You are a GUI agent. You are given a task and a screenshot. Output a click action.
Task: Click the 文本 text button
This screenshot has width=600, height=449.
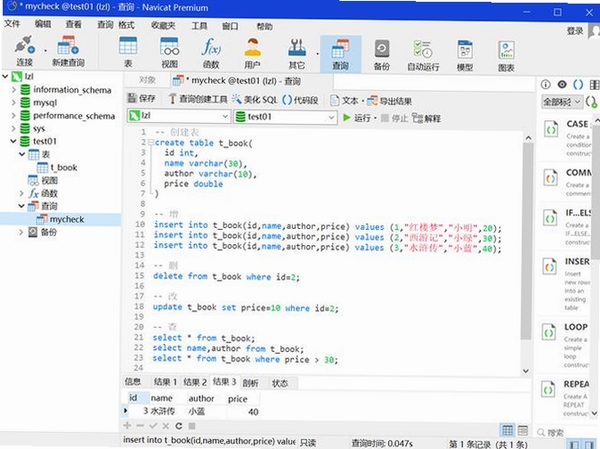[x=344, y=100]
